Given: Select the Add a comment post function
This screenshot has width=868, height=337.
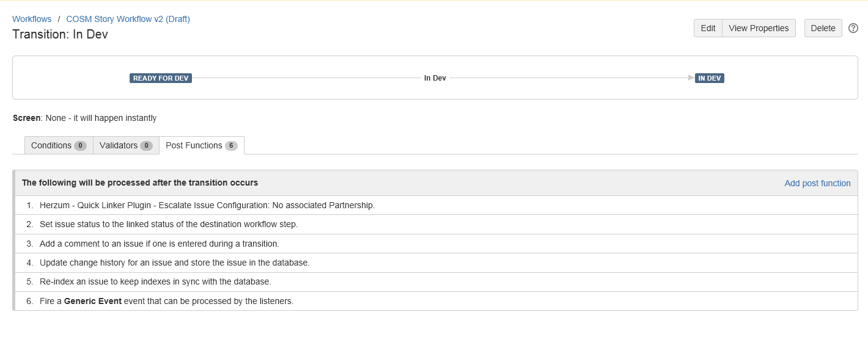Looking at the screenshot, I should pyautogui.click(x=159, y=244).
